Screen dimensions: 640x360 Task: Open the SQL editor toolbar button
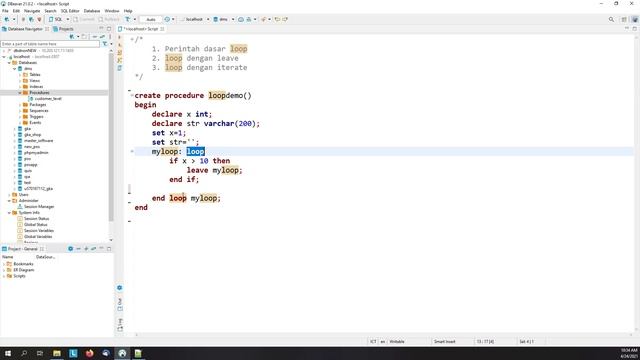tap(56, 19)
